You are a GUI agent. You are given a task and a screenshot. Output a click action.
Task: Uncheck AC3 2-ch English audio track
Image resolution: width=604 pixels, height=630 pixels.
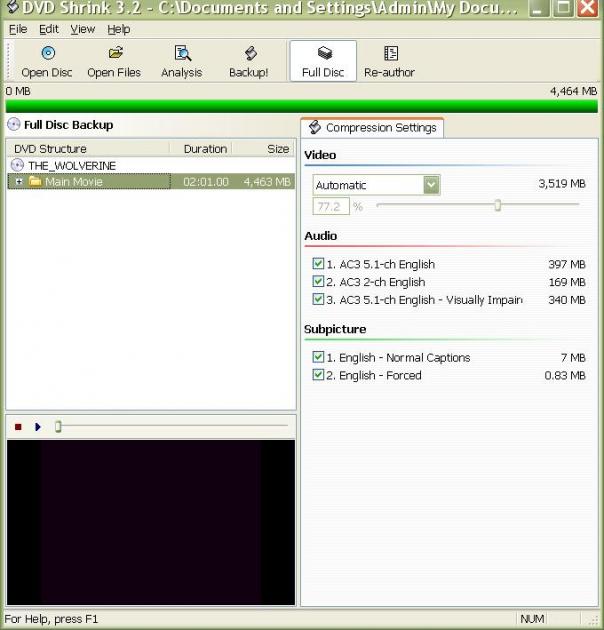pyautogui.click(x=318, y=281)
